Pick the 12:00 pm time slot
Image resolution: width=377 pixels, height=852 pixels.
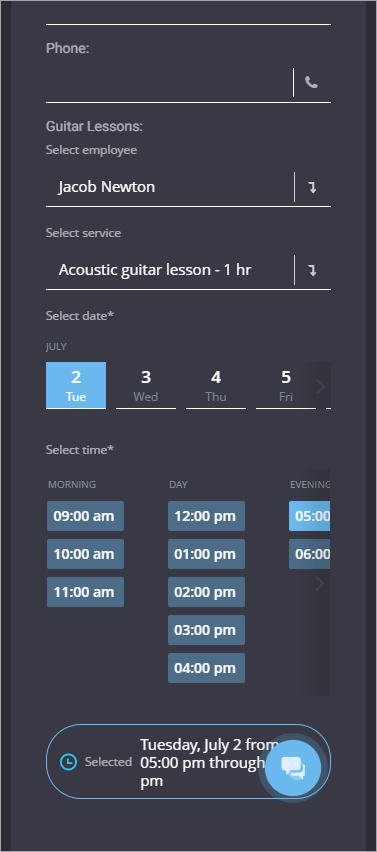(x=206, y=516)
